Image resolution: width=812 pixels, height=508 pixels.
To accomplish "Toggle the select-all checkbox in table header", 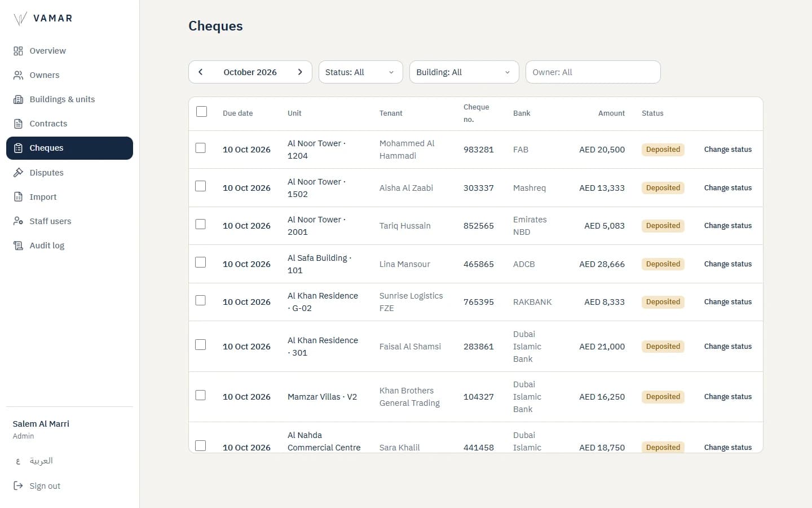I will click(201, 112).
